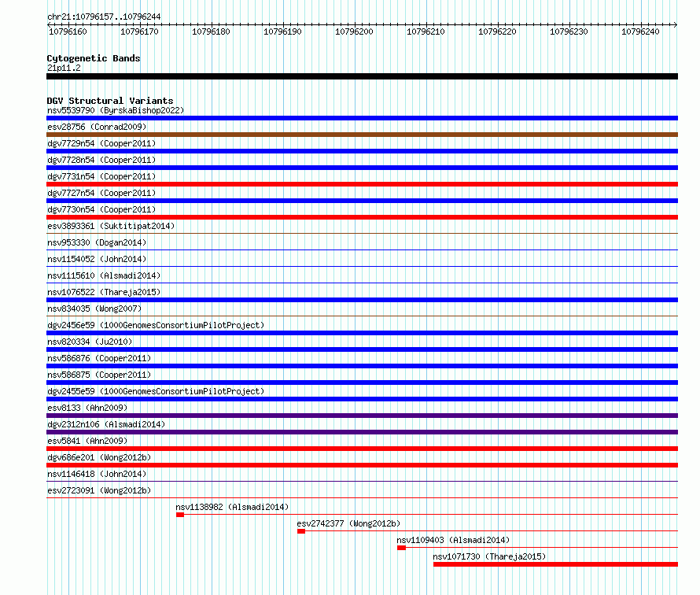Open nsv586875 (Cooper2011) variant label
Screen dimensions: 700x595
pos(99,375)
